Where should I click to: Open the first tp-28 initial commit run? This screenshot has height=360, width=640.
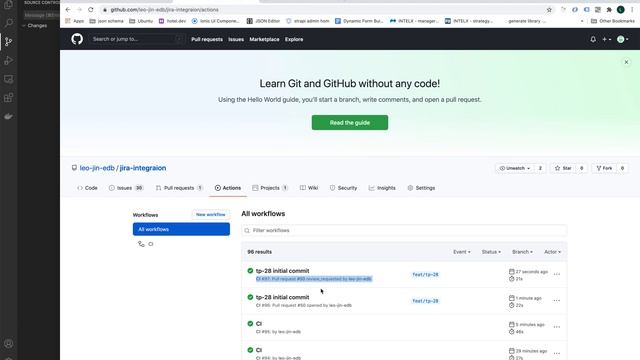pyautogui.click(x=282, y=271)
